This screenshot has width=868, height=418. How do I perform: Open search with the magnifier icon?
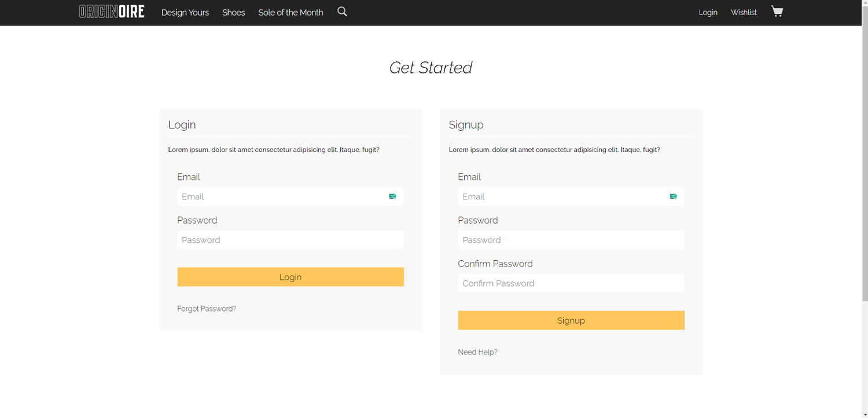342,12
